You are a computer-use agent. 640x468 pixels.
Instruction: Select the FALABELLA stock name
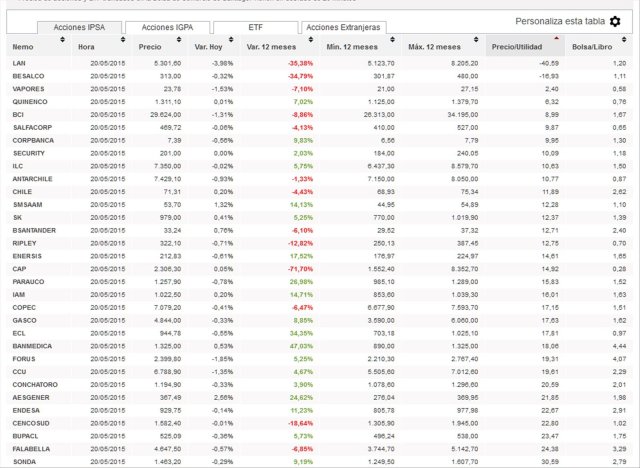click(31, 449)
